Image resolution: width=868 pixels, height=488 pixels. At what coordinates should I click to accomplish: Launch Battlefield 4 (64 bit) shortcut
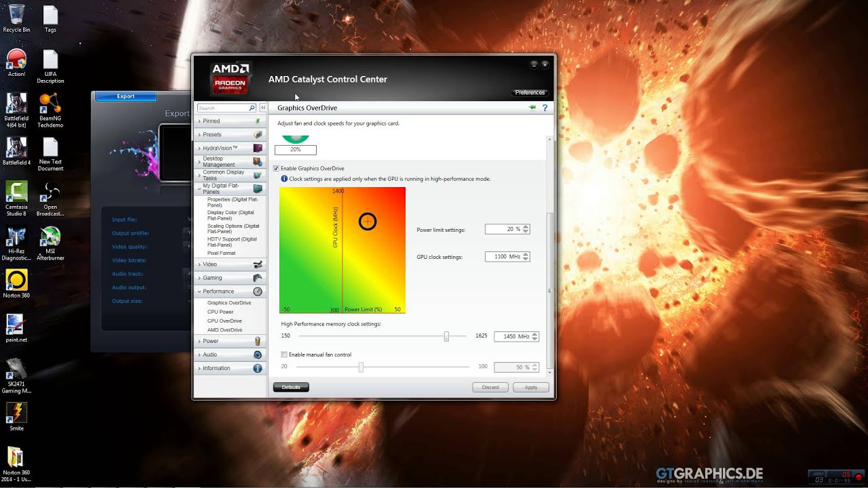pos(16,110)
